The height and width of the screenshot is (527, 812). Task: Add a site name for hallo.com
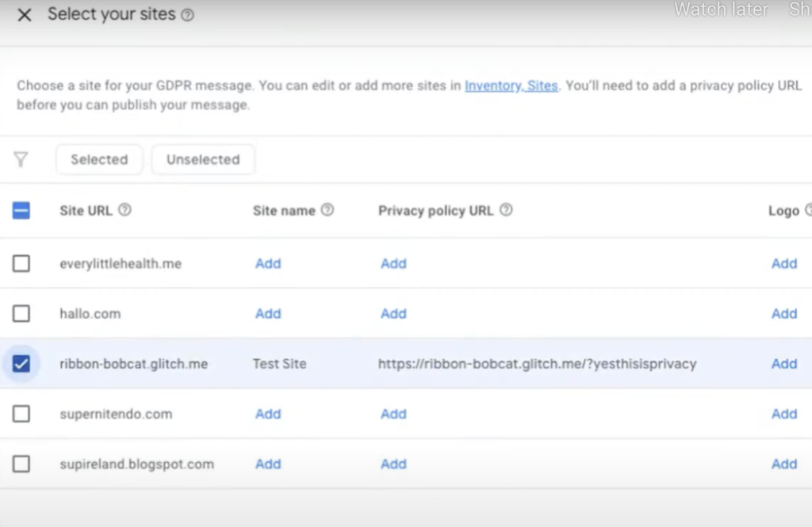tap(267, 314)
